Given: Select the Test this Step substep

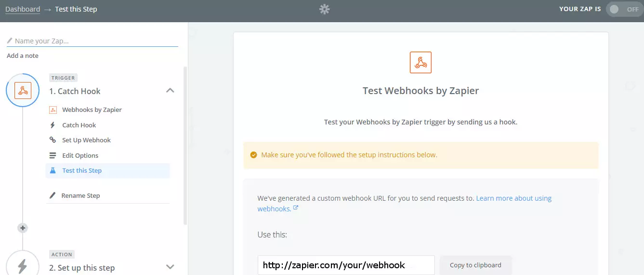Looking at the screenshot, I should coord(108,170).
